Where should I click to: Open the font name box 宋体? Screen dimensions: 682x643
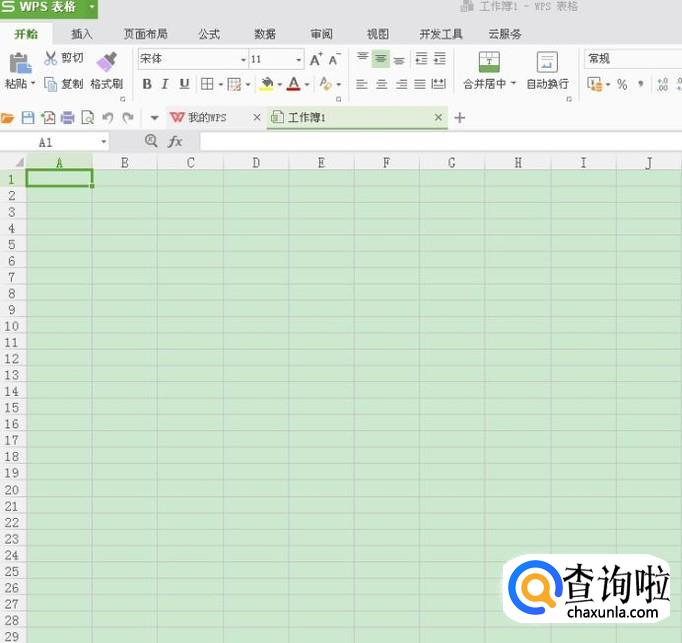pos(193,59)
